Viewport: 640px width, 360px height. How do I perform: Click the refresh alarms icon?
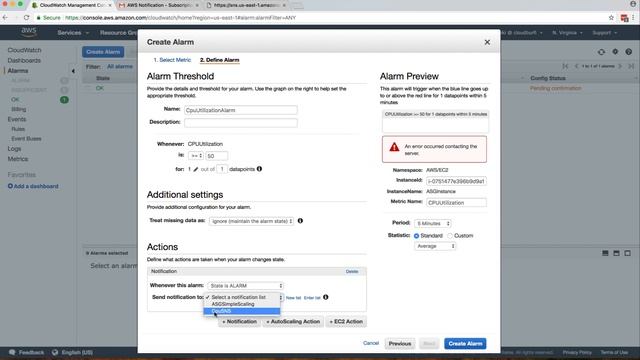coord(601,52)
